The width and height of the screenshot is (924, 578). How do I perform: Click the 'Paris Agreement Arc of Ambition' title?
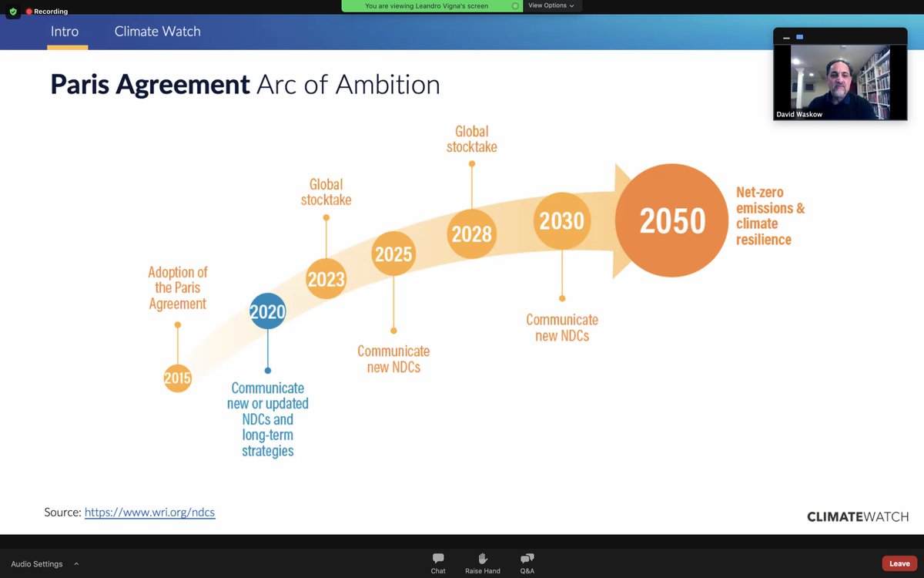[245, 84]
